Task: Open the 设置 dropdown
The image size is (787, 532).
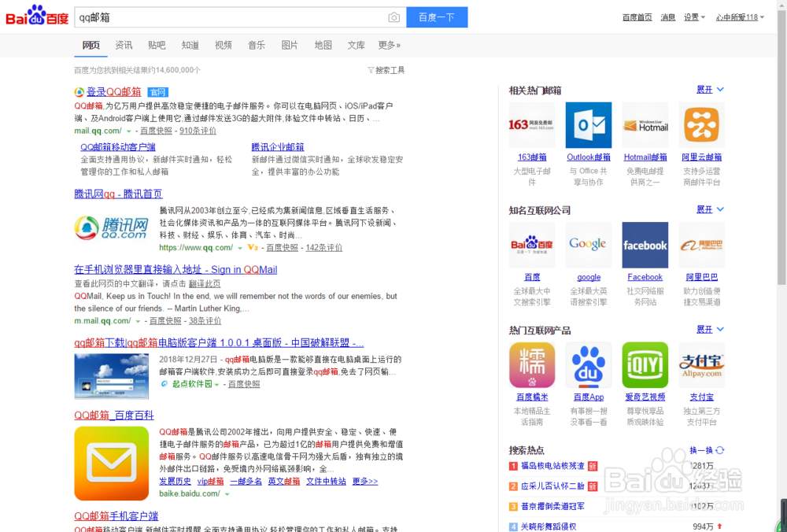Action: 694,17
